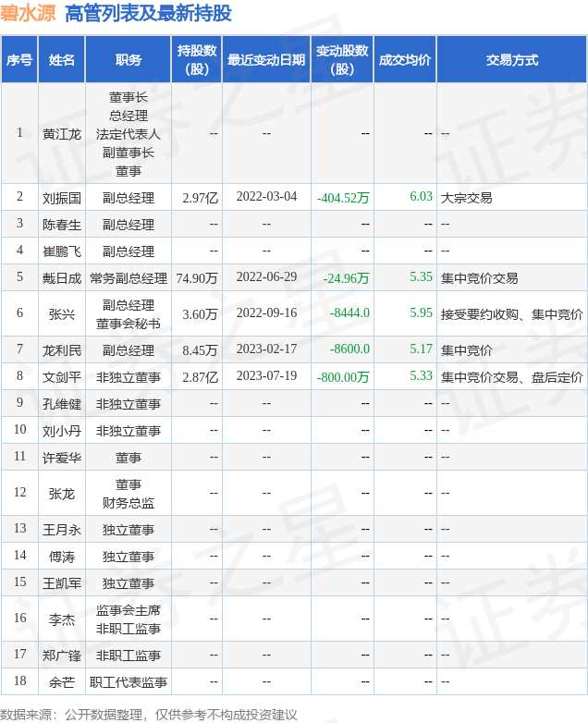Click the 财务总监 position text
The width and height of the screenshot is (588, 723).
click(x=129, y=503)
